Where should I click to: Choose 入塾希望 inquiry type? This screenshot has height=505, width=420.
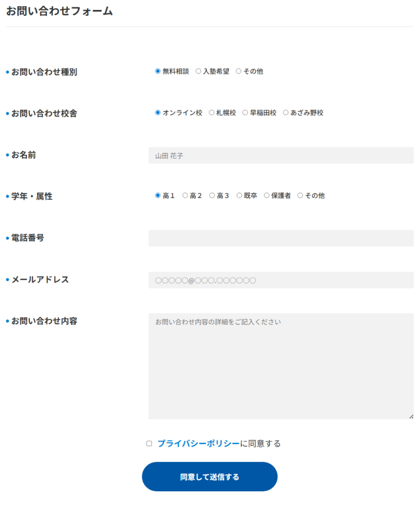(198, 71)
